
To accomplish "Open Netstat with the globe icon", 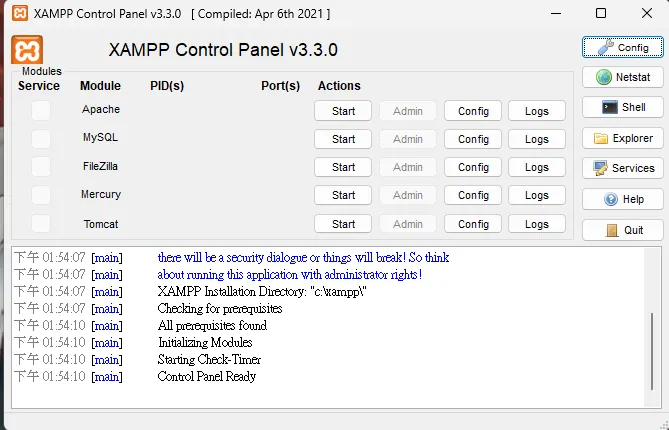I will 604,77.
